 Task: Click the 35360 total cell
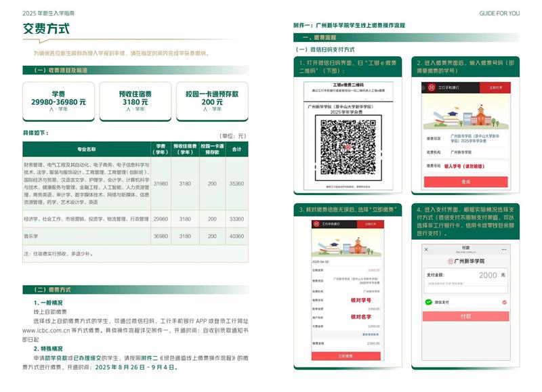(236, 183)
